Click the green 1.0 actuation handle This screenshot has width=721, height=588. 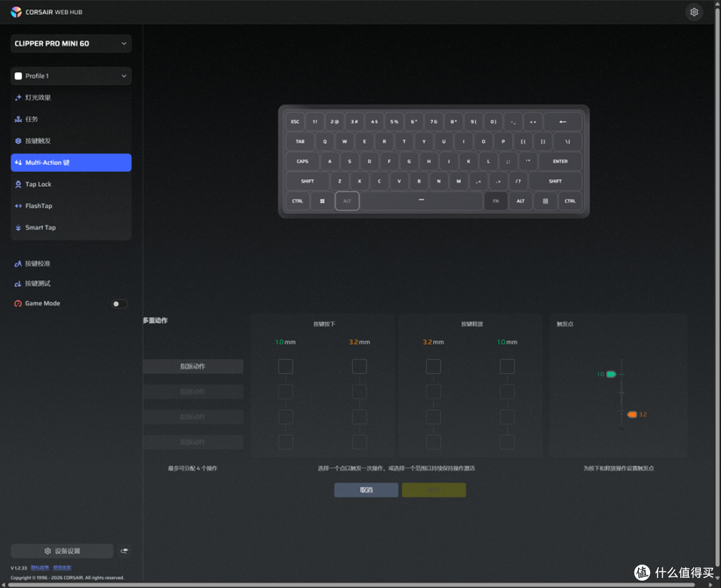tap(611, 374)
